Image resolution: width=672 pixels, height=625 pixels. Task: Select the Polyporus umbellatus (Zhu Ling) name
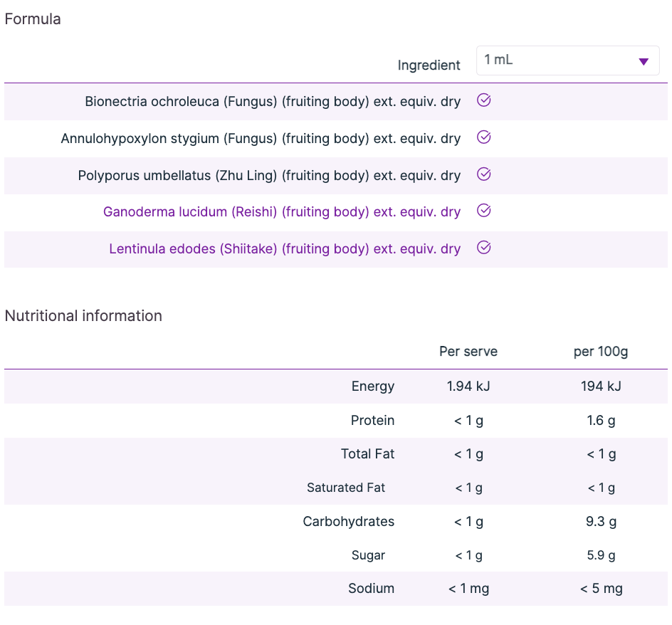pyautogui.click(x=269, y=176)
